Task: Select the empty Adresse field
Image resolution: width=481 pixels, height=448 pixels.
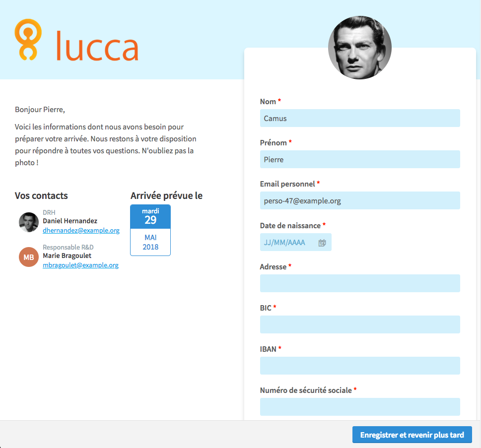Action: (x=360, y=283)
